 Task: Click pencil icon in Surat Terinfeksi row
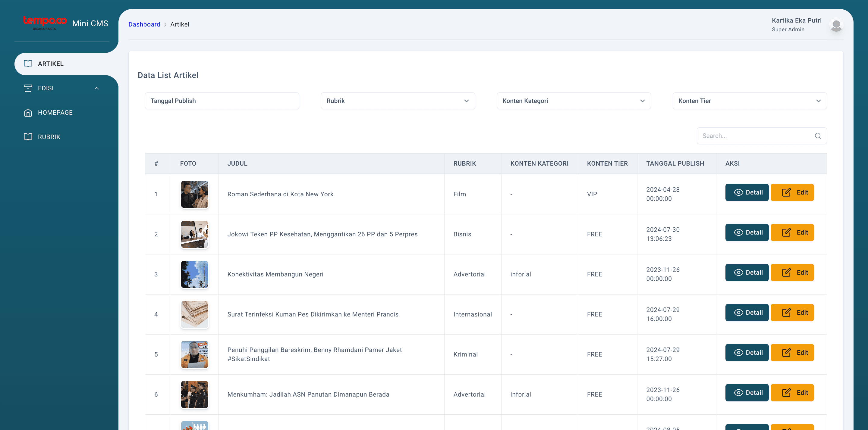click(786, 313)
